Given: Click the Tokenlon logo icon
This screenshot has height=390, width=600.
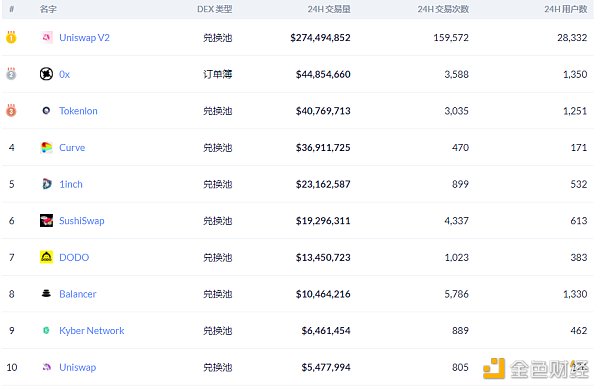Looking at the screenshot, I should (x=46, y=111).
